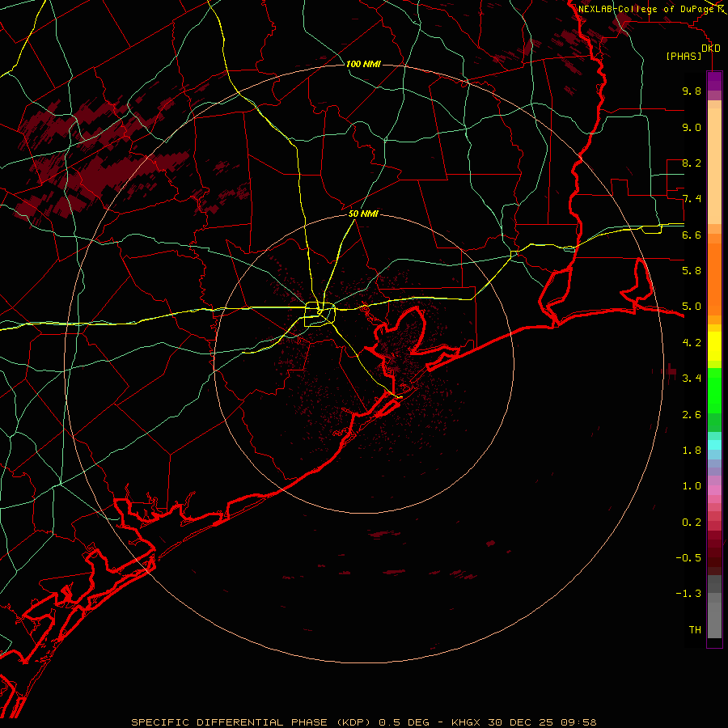Click the 5.0 legend value
728x728 pixels.
pyautogui.click(x=692, y=307)
